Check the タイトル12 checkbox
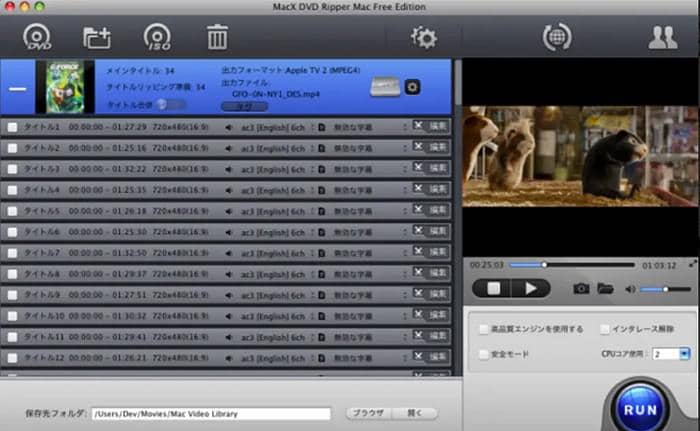 [12, 358]
